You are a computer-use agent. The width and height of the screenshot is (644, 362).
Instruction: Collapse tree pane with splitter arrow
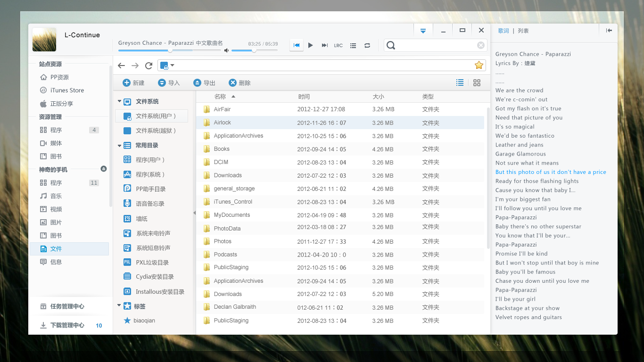194,213
